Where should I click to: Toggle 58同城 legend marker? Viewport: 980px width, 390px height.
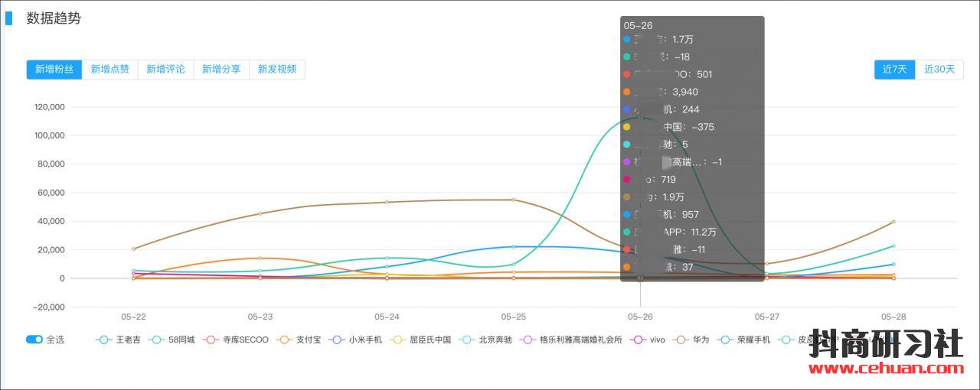[157, 340]
